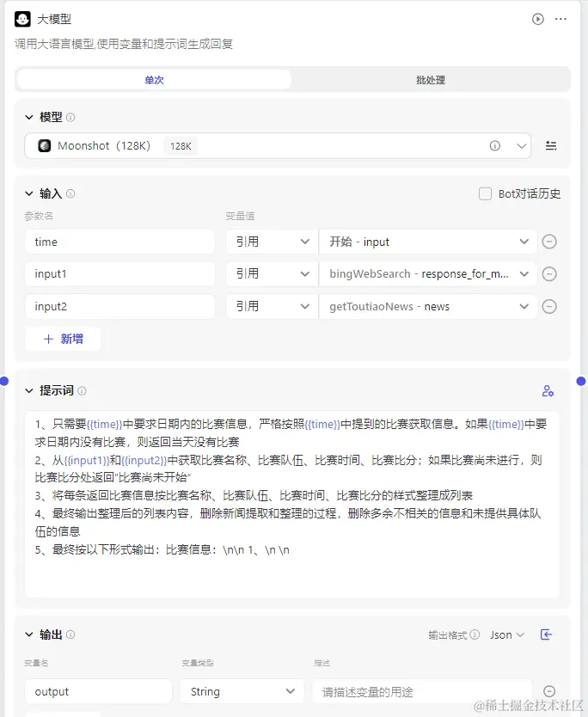588x717 pixels.
Task: Click the input2 parameter name field
Action: [x=119, y=306]
